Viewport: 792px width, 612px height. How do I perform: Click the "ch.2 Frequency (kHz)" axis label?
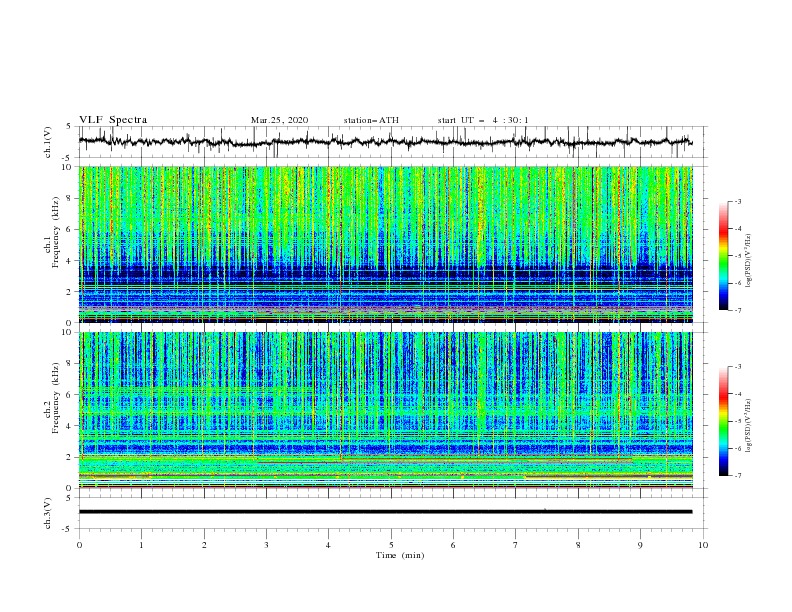click(53, 398)
